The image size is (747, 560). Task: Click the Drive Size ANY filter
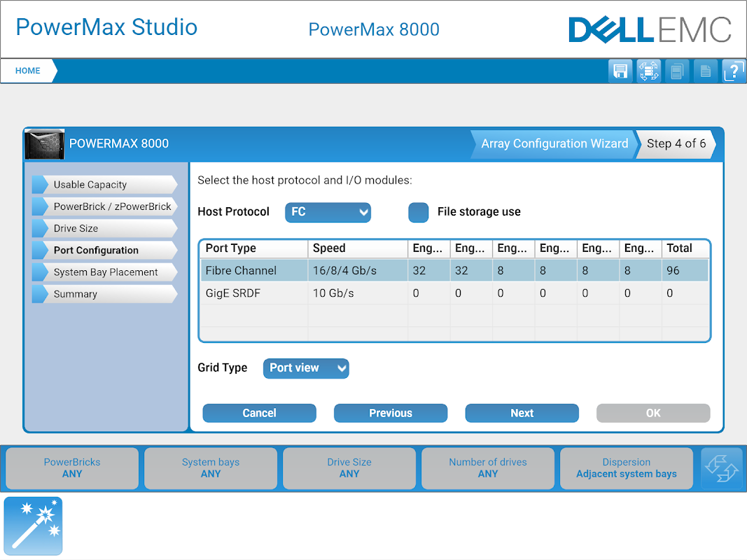point(349,468)
